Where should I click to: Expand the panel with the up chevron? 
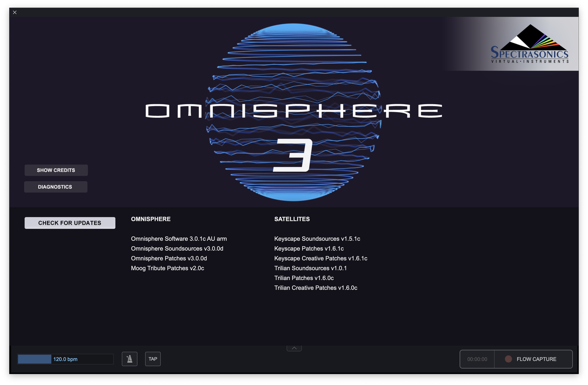(x=294, y=348)
